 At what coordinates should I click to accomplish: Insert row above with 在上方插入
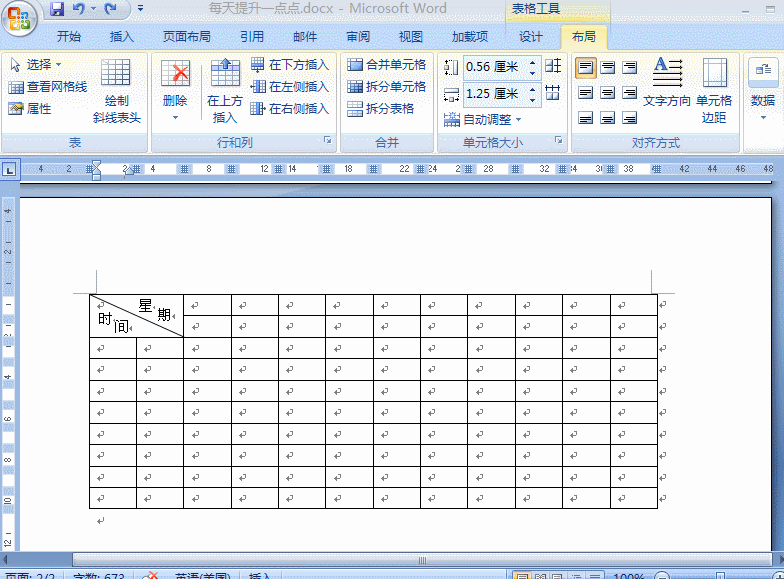click(224, 90)
